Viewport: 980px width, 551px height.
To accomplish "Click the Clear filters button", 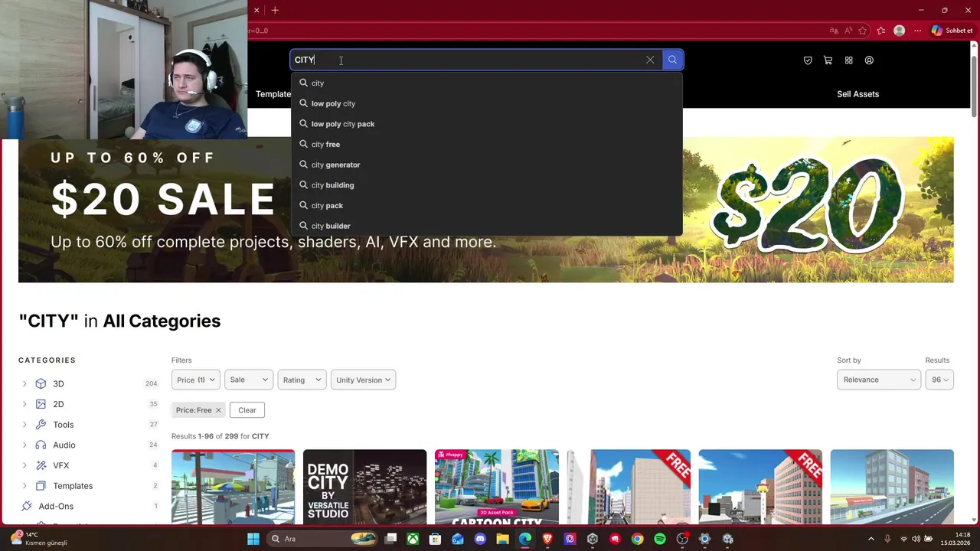I will pos(247,410).
